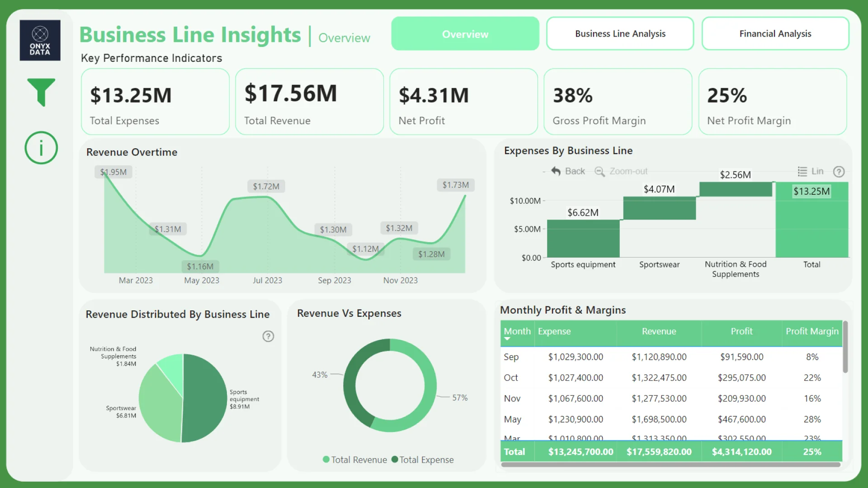Viewport: 868px width, 488px height.
Task: Switch to the Overview tab
Action: coord(465,34)
